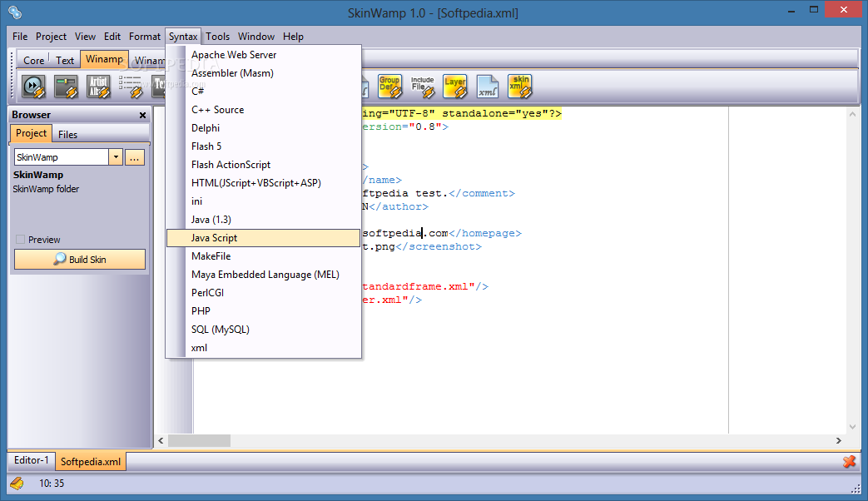Screen dimensions: 868x501
Task: Click the Include File toolbar icon
Action: [x=423, y=87]
